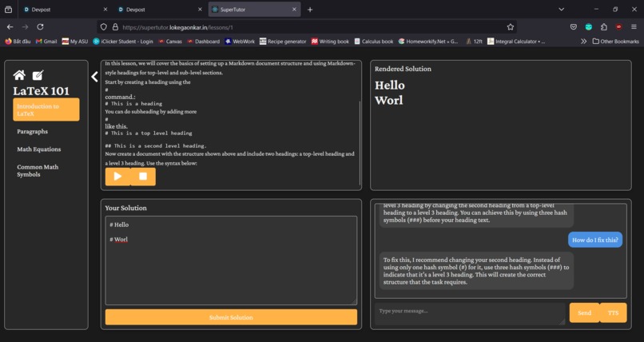
Task: Open Firefox View button at tab strip
Action: [x=8, y=10]
